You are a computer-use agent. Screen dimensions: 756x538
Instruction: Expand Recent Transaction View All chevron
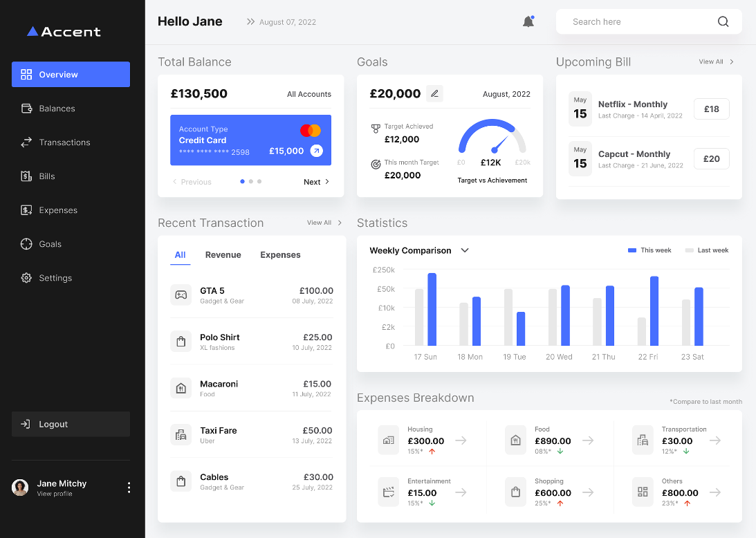[340, 223]
